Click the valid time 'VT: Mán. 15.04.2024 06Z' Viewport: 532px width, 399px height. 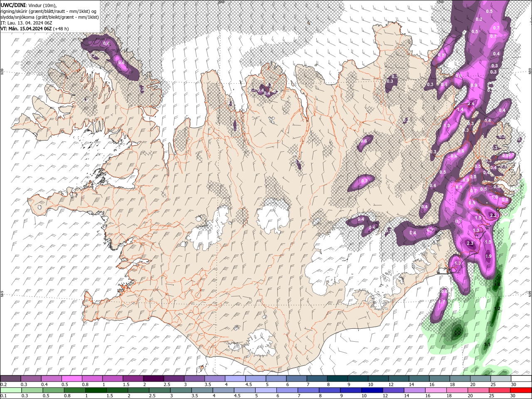[x=26, y=28]
